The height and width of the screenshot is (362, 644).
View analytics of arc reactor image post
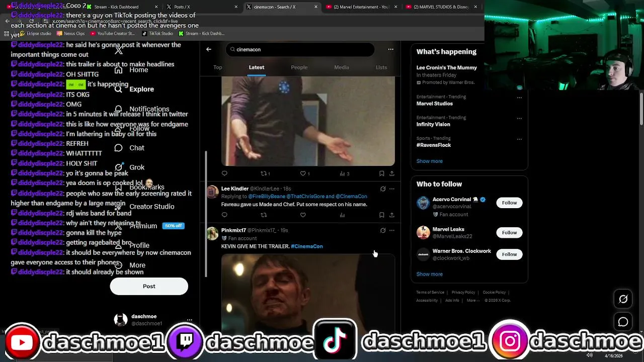(x=344, y=173)
